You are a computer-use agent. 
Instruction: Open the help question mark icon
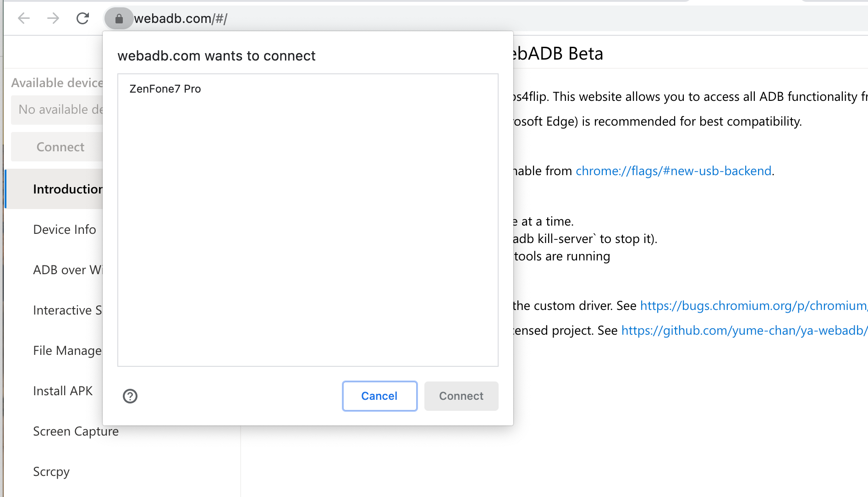(x=130, y=396)
